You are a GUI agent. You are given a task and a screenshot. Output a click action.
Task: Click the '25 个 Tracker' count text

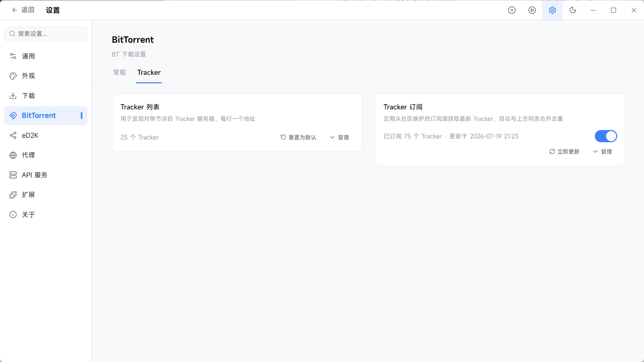[140, 137]
